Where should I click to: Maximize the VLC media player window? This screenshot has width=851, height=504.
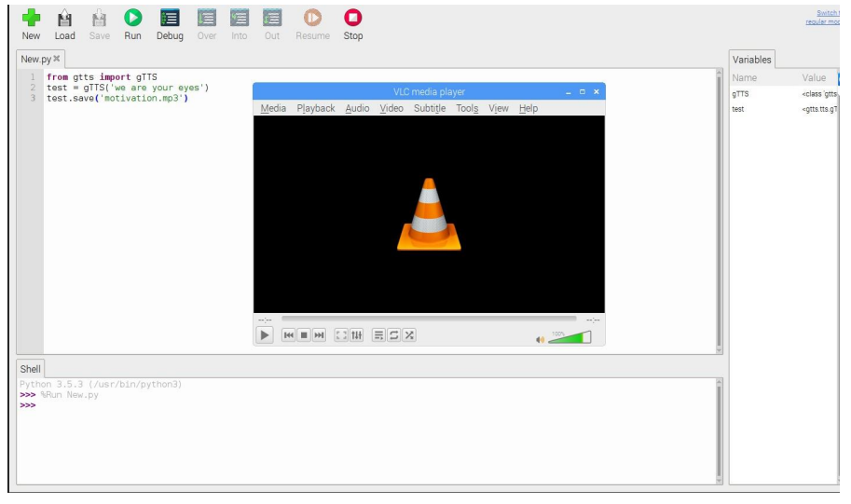(x=583, y=91)
